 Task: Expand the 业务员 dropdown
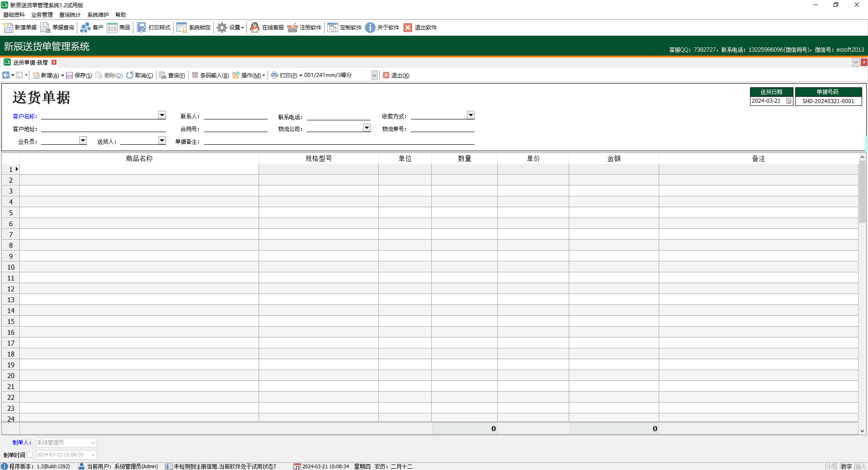point(83,140)
